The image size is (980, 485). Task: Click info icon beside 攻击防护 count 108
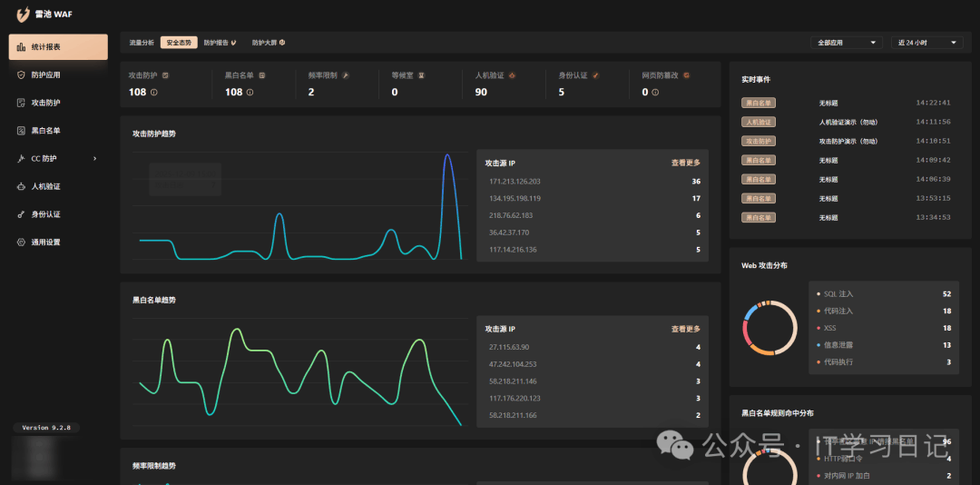coord(154,93)
